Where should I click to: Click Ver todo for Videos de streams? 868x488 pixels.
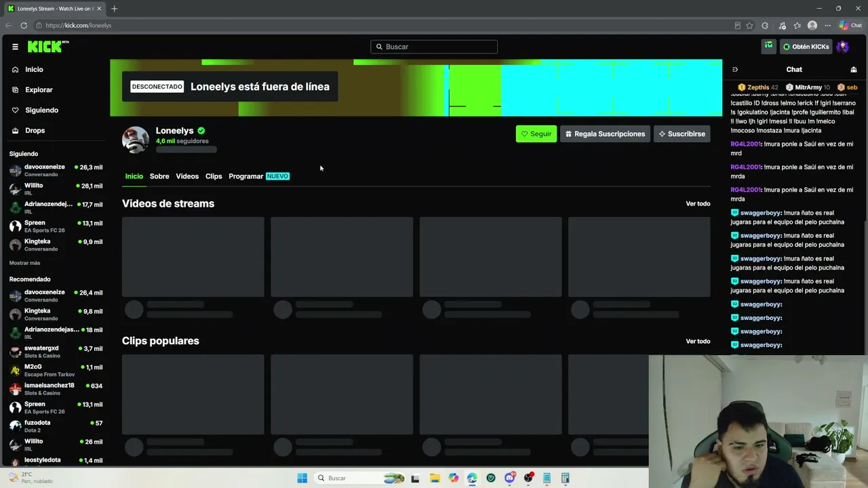point(698,203)
